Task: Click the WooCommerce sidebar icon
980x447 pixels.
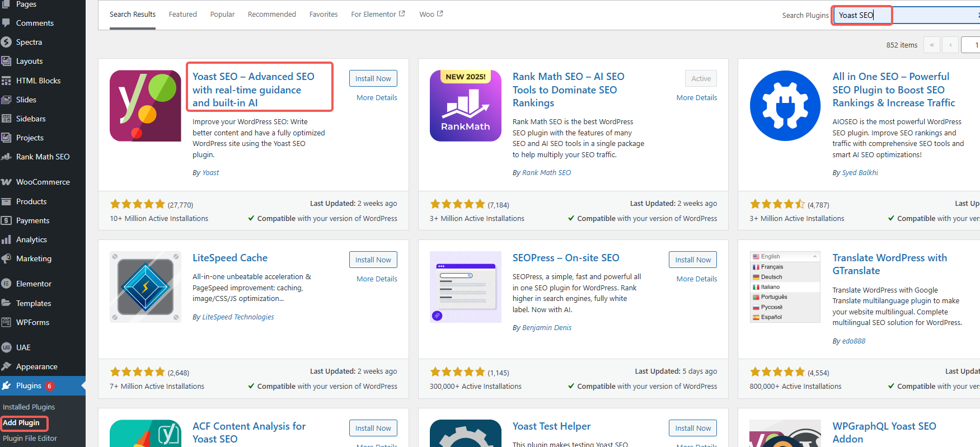Action: [6, 182]
